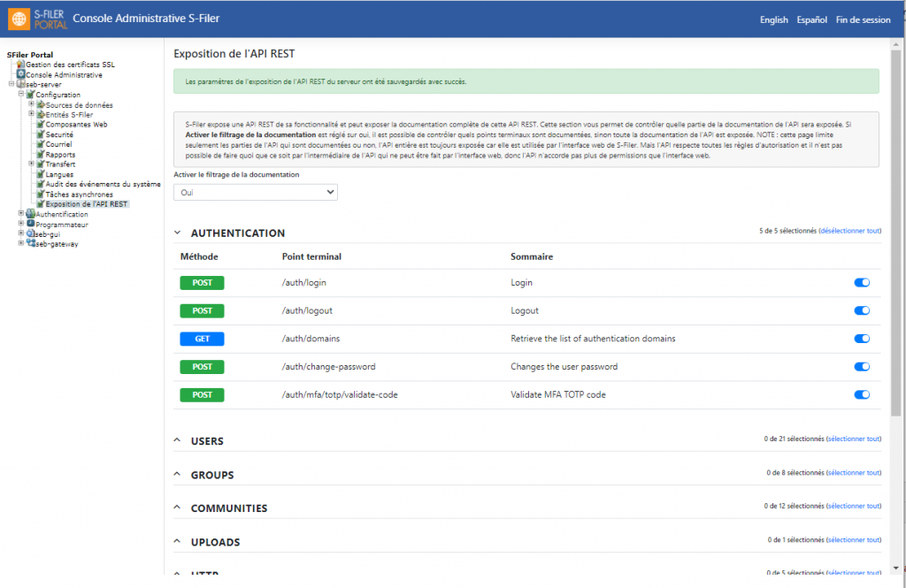Click sélectionner tout for GROUPS
This screenshot has height=588, width=906.
click(x=854, y=472)
